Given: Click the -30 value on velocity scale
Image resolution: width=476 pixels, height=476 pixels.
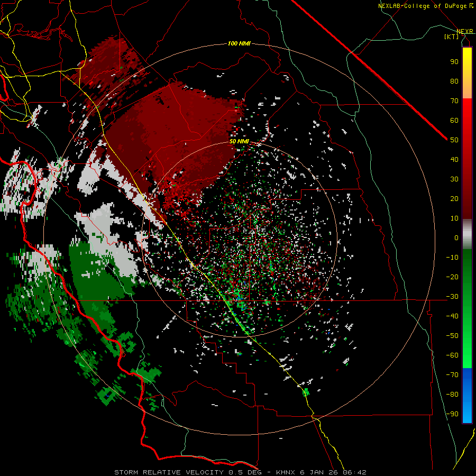Looking at the screenshot, I should (452, 297).
